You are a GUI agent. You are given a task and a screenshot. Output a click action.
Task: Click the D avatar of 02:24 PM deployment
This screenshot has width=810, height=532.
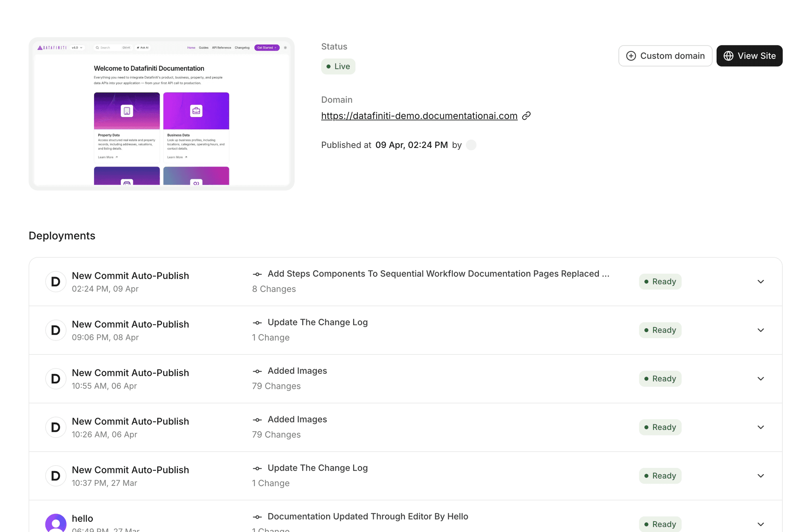(x=56, y=282)
